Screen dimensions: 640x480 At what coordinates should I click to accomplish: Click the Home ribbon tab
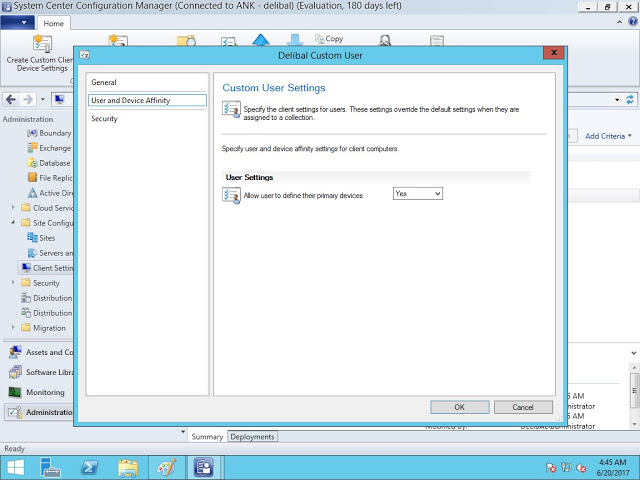tap(54, 23)
